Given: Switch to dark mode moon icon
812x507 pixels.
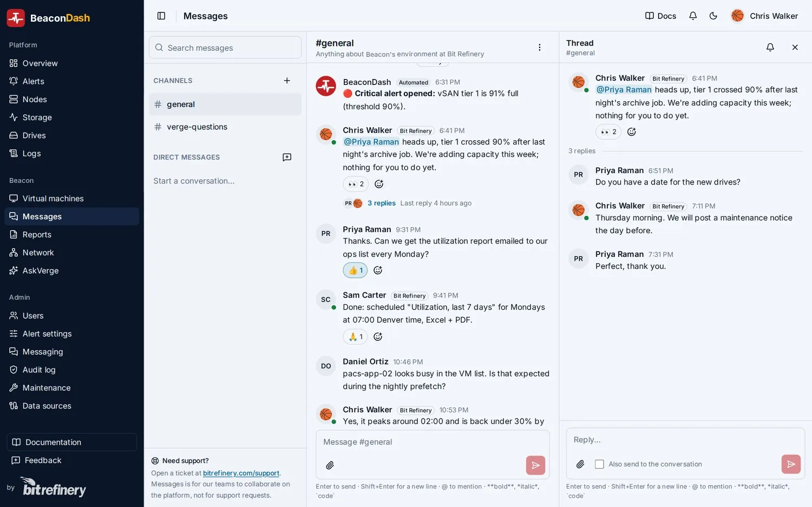Looking at the screenshot, I should [713, 16].
